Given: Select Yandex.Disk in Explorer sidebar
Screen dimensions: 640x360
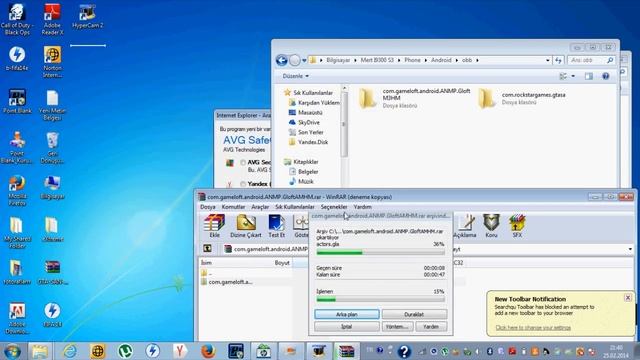Looking at the screenshot, I should click(x=308, y=142).
